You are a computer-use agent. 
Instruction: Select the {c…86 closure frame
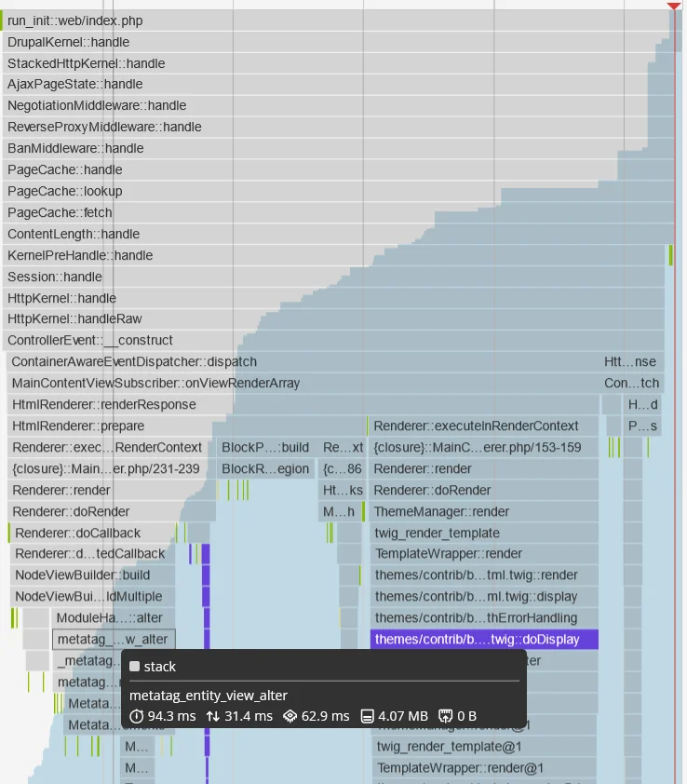341,468
